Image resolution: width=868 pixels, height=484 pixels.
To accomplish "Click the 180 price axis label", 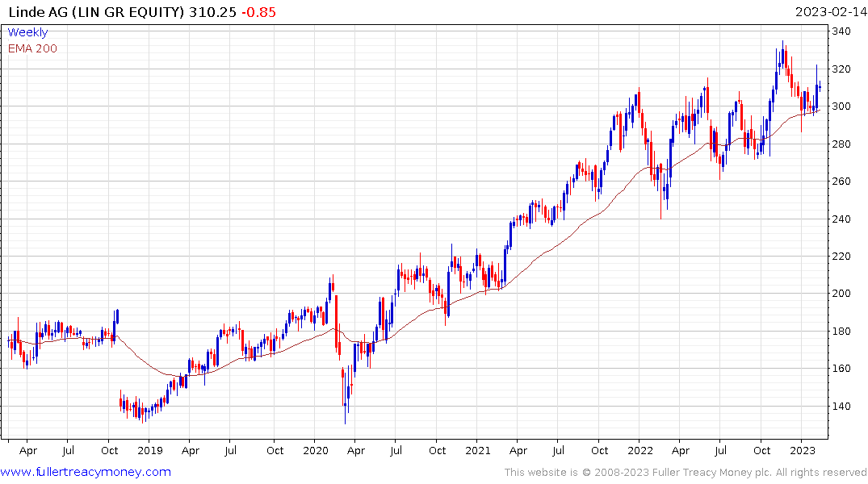I will (x=841, y=331).
